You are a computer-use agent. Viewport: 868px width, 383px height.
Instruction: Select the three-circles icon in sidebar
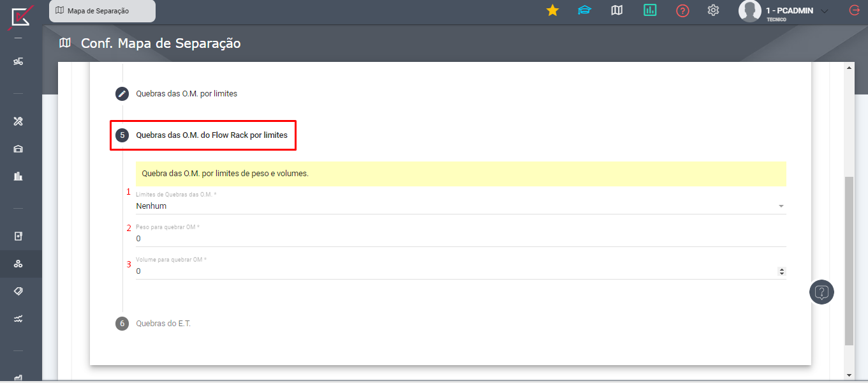coord(18,264)
